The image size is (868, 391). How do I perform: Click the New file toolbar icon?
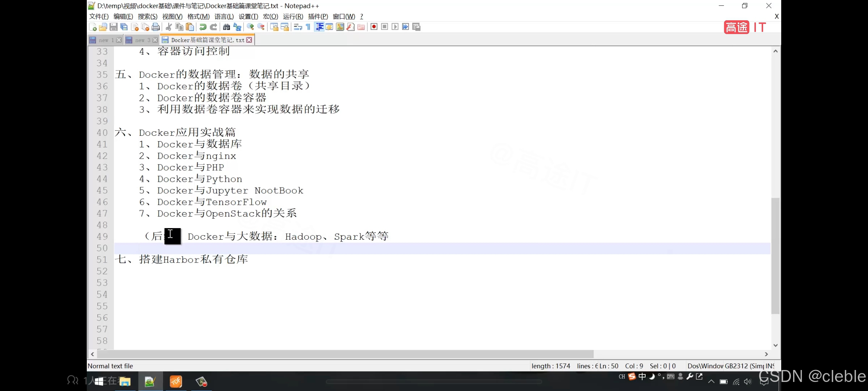point(93,27)
